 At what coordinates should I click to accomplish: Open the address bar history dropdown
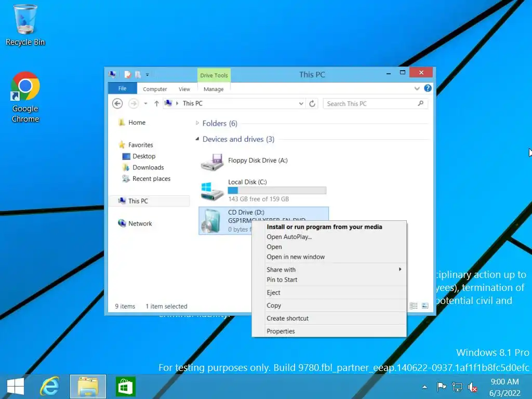[x=301, y=103]
